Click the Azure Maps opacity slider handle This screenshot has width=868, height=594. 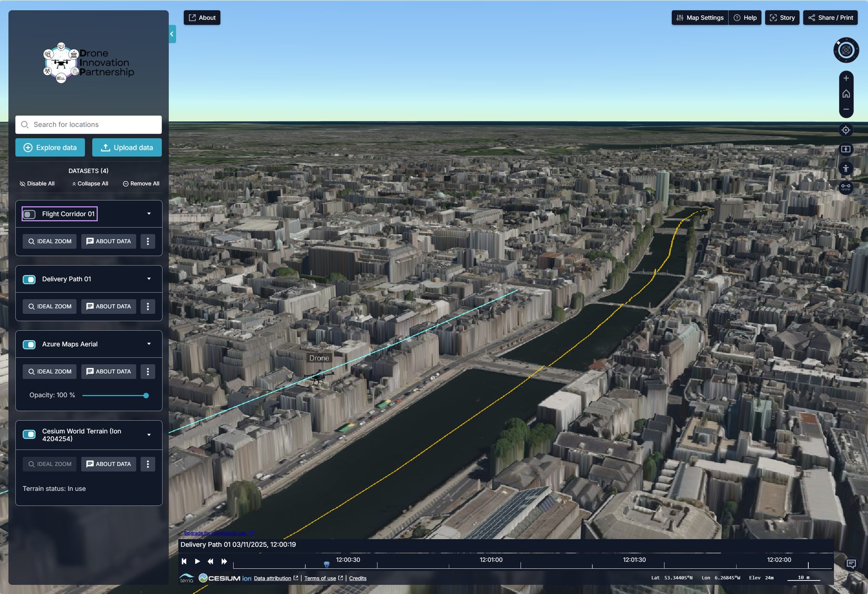pyautogui.click(x=146, y=395)
